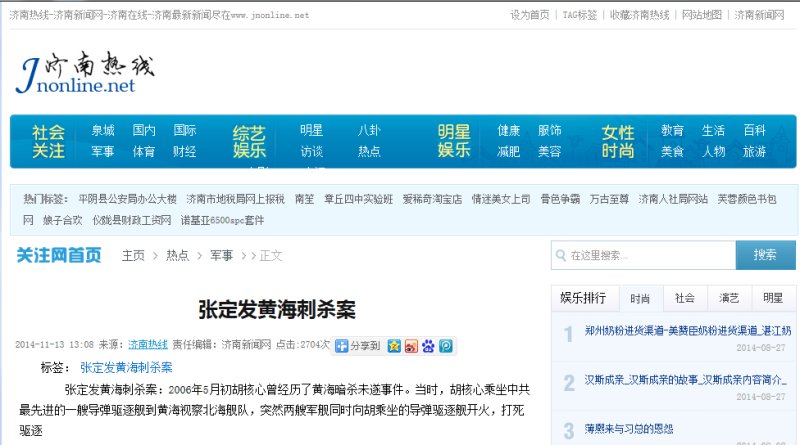This screenshot has height=445, width=800.
Task: Share to QQ Zone star icon
Action: tap(394, 346)
